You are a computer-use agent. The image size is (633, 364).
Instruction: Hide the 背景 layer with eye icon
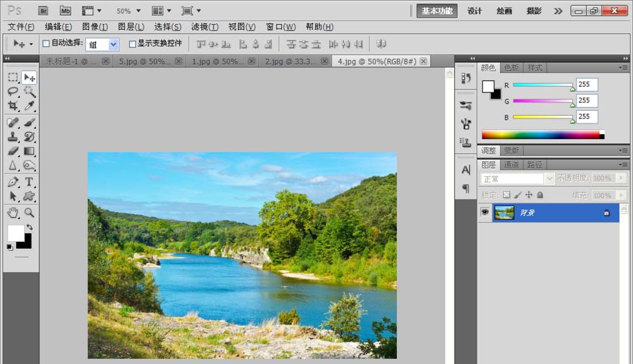tap(485, 212)
